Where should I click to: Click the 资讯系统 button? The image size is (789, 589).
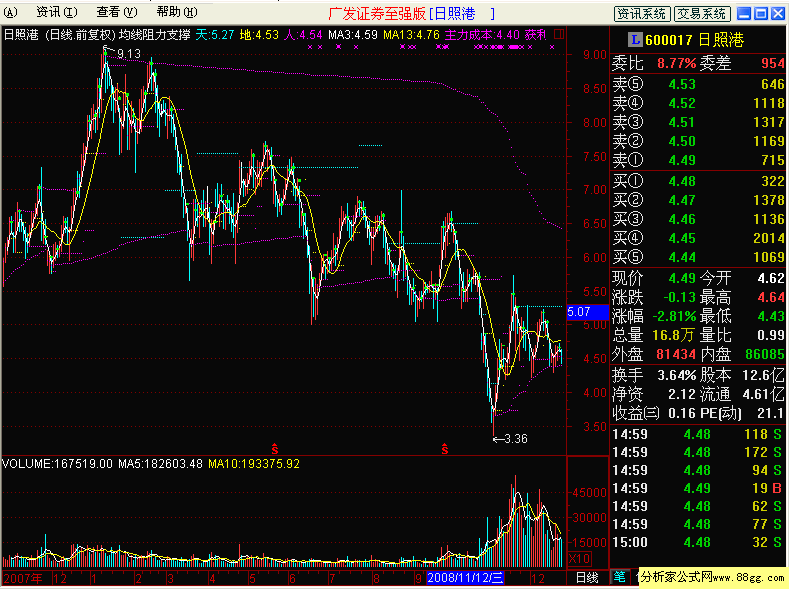point(642,14)
